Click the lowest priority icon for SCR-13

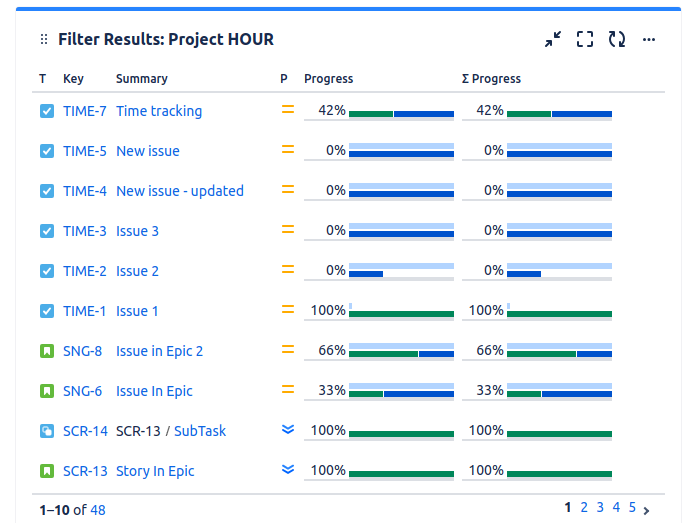[288, 469]
